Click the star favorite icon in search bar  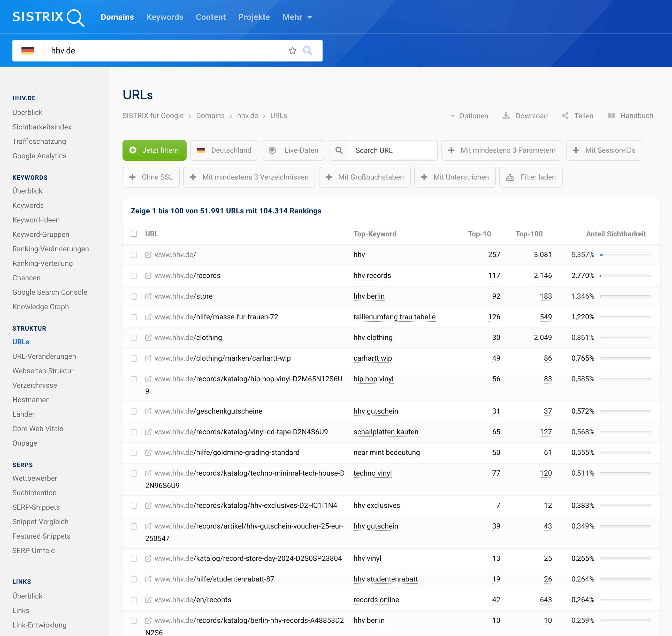[x=292, y=51]
